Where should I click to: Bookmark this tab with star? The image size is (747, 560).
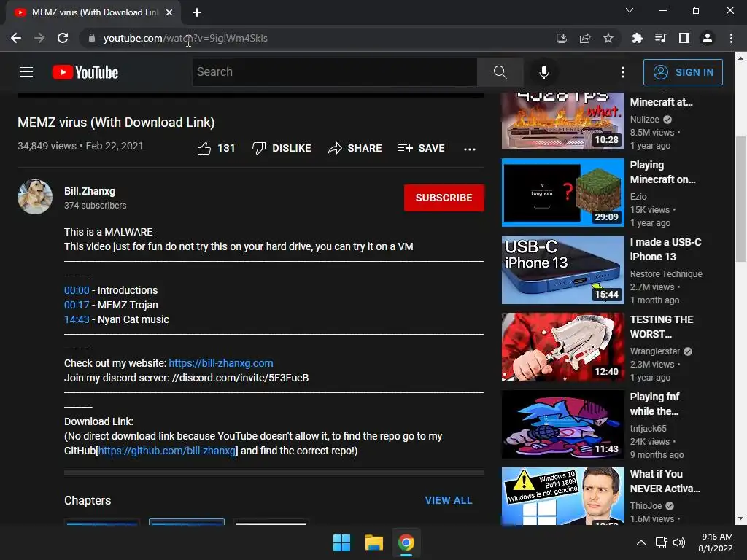pyautogui.click(x=608, y=38)
